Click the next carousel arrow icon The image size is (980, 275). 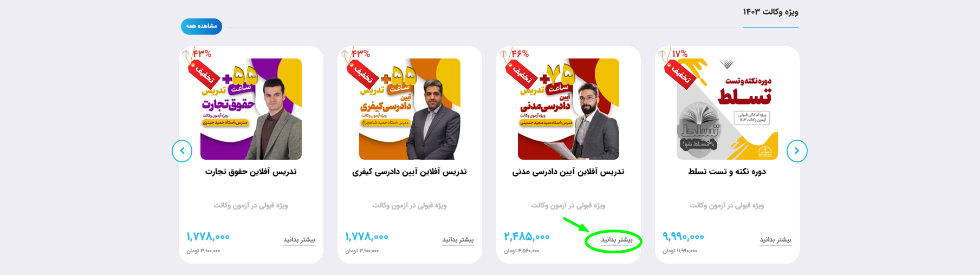coord(797,151)
